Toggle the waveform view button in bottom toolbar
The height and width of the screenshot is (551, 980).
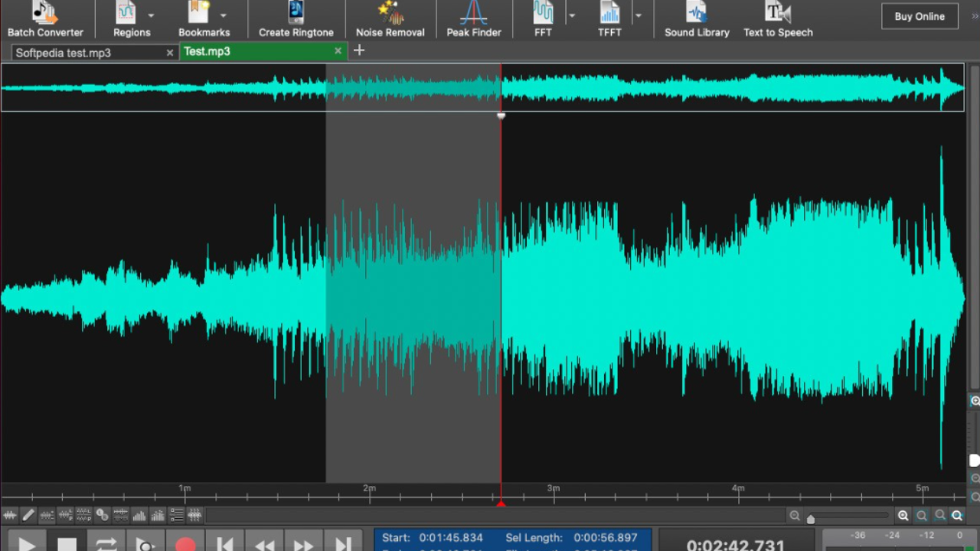(10, 515)
